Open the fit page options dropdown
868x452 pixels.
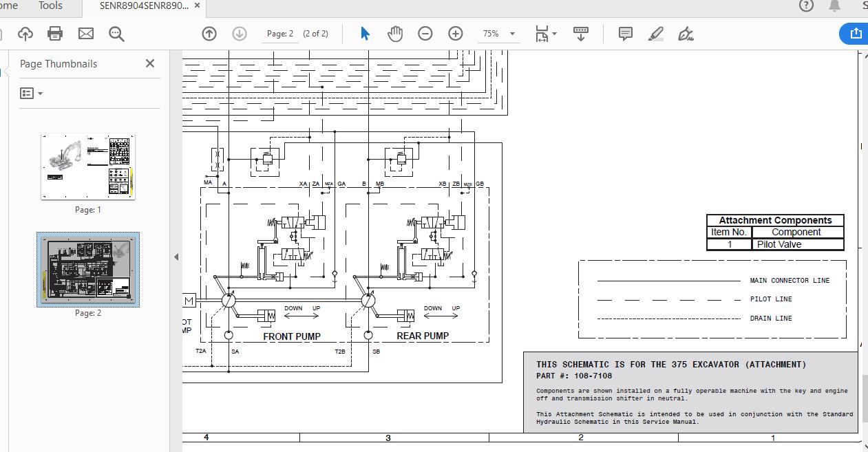point(546,33)
